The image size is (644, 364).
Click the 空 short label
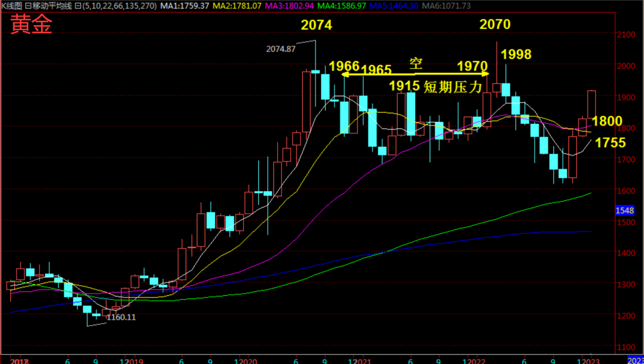[416, 64]
